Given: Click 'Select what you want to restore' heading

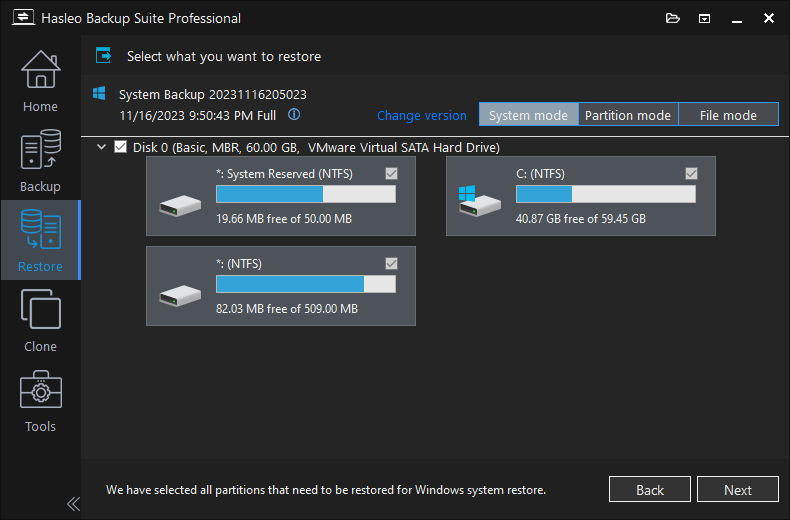Looking at the screenshot, I should 224,56.
